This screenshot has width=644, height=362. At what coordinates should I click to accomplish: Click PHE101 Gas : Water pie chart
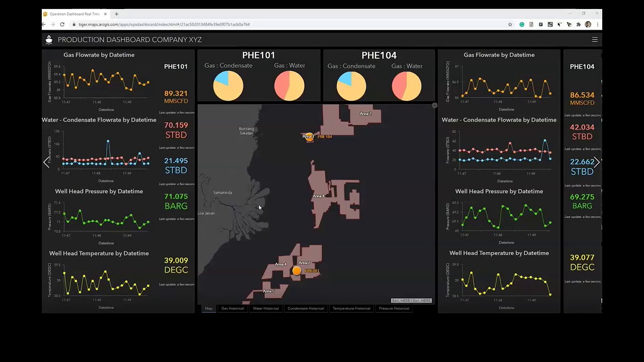pos(289,85)
